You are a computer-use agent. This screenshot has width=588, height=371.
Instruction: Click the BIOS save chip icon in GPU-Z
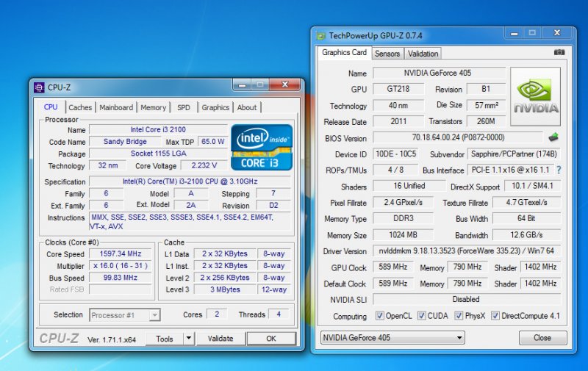click(553, 137)
